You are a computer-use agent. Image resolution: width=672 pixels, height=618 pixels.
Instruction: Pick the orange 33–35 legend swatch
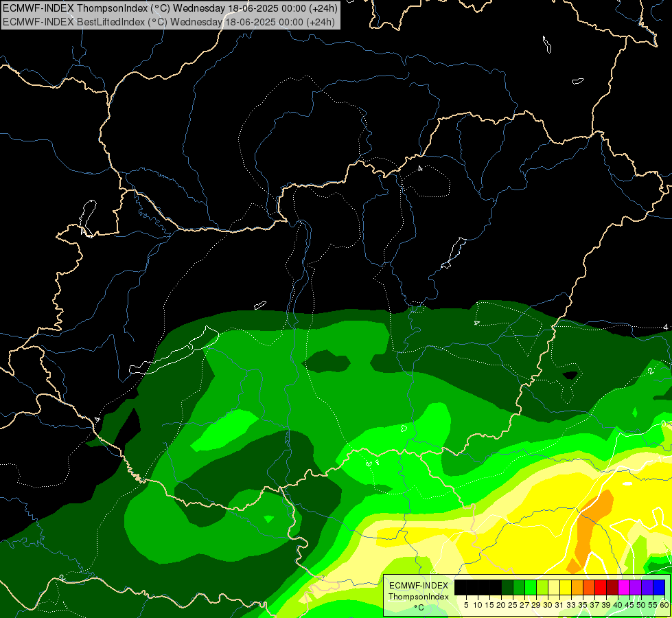click(x=577, y=588)
